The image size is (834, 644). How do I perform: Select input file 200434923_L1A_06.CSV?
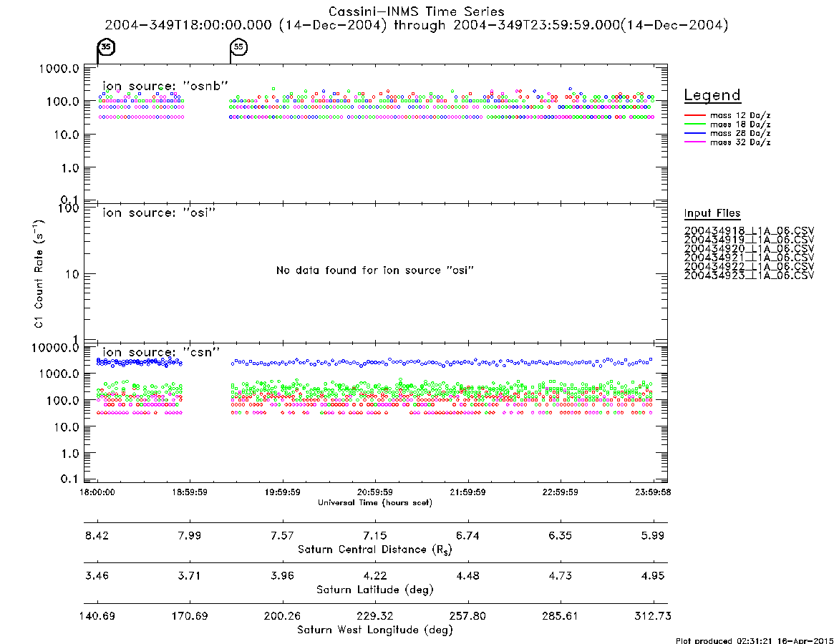click(x=749, y=275)
